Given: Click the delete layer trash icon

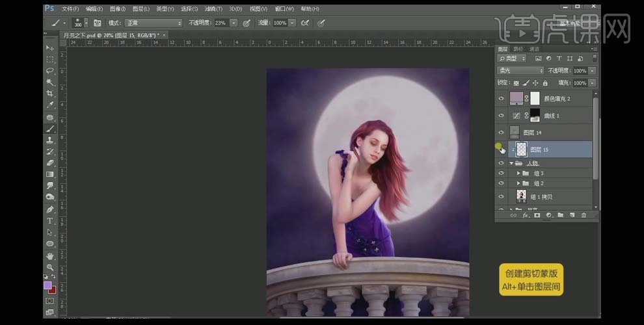Looking at the screenshot, I should pyautogui.click(x=584, y=215).
